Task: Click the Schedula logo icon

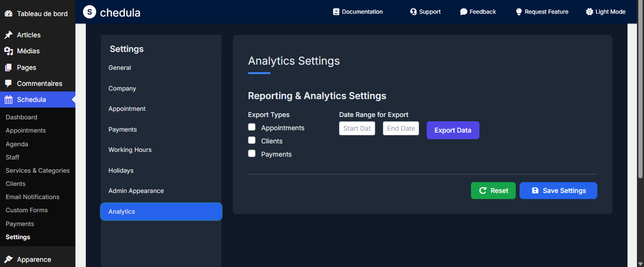Action: [x=90, y=12]
